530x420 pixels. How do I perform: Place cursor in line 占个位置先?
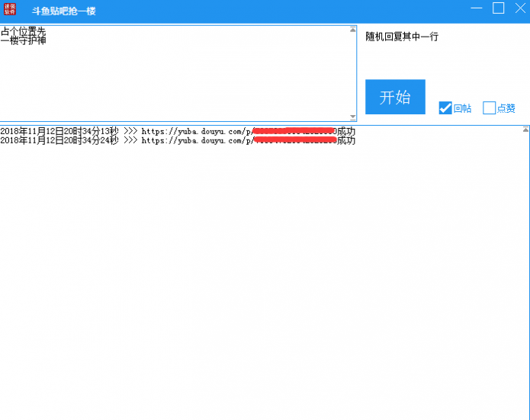[23, 31]
